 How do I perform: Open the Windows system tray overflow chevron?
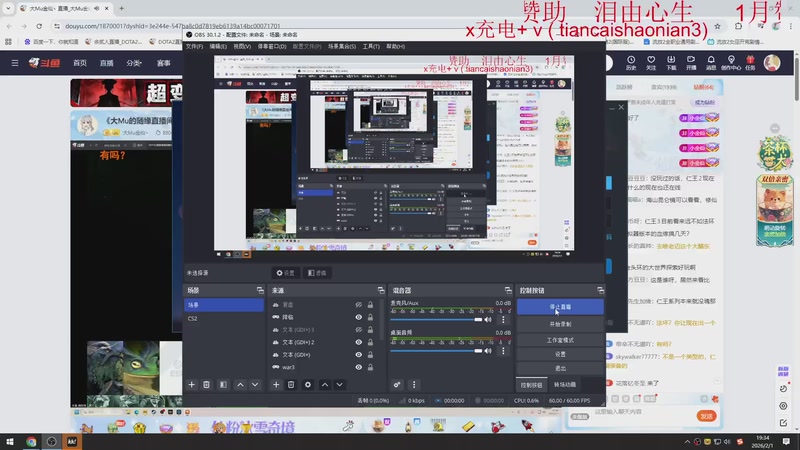pos(687,442)
